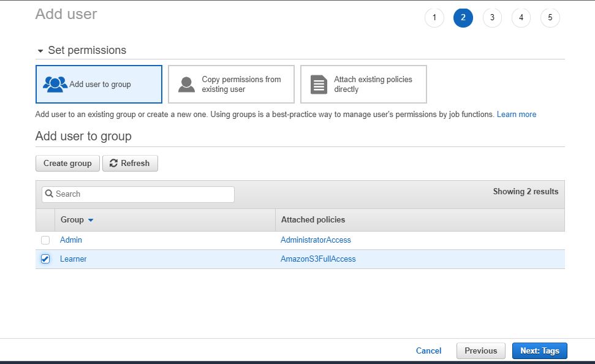The image size is (595, 364).
Task: Click the group of users icon
Action: tap(55, 84)
